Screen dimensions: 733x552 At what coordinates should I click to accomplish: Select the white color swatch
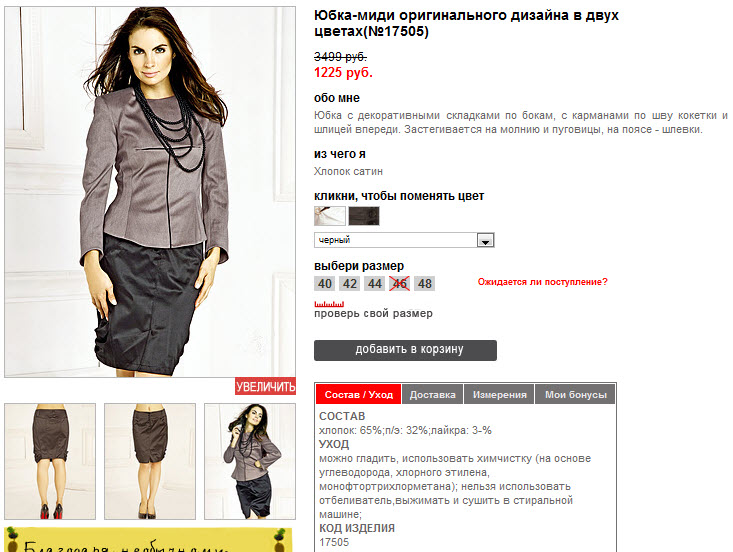point(330,216)
